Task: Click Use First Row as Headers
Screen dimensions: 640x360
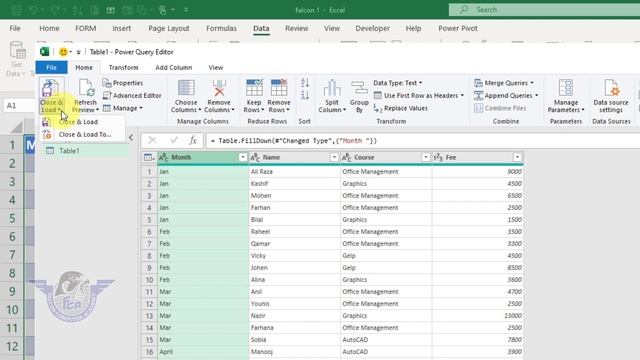Action: coord(419,96)
